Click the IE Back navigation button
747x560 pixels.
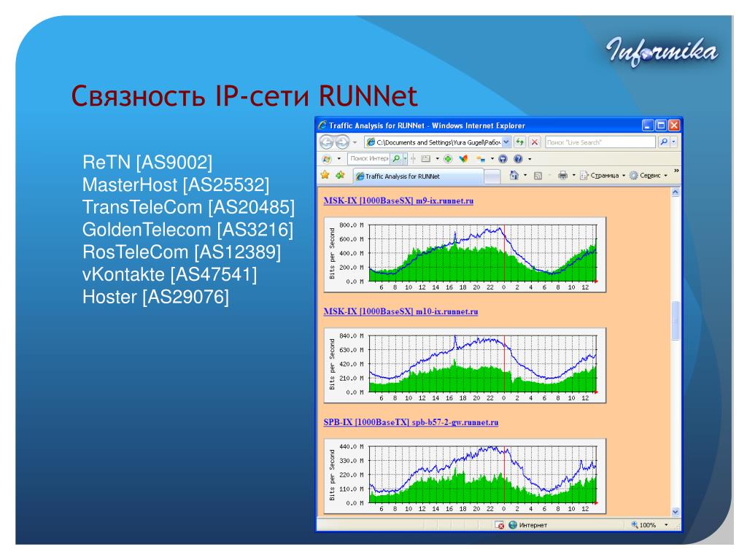tap(326, 142)
